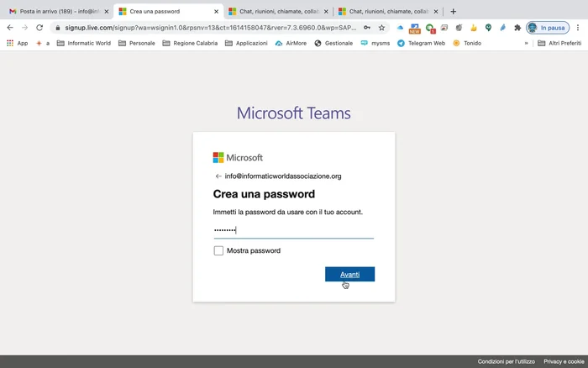Click the back arrow beside the email

pos(218,176)
